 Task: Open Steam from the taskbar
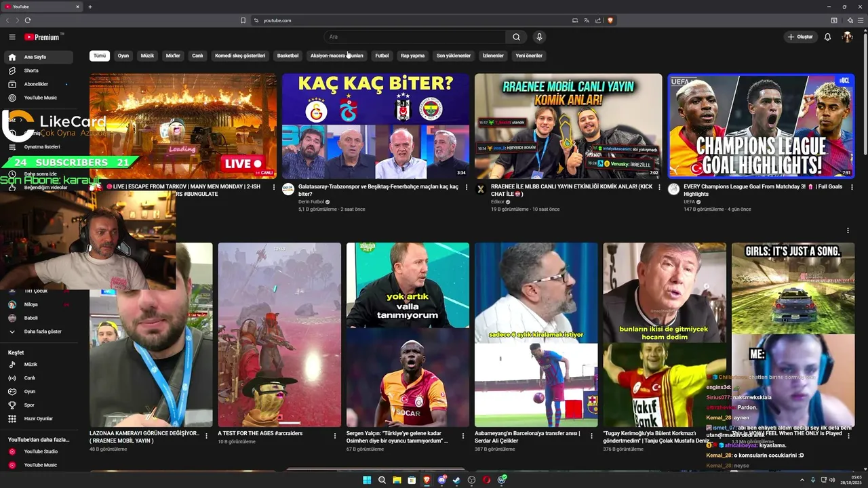coord(456,480)
